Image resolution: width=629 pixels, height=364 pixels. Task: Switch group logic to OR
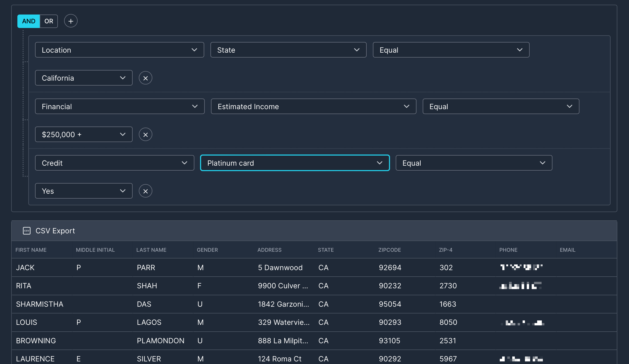(x=49, y=21)
